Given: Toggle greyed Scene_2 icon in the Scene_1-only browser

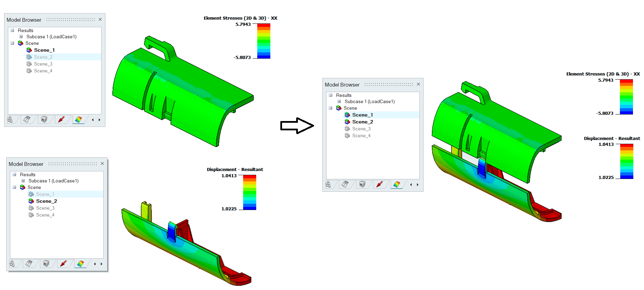Looking at the screenshot, I should (x=29, y=57).
